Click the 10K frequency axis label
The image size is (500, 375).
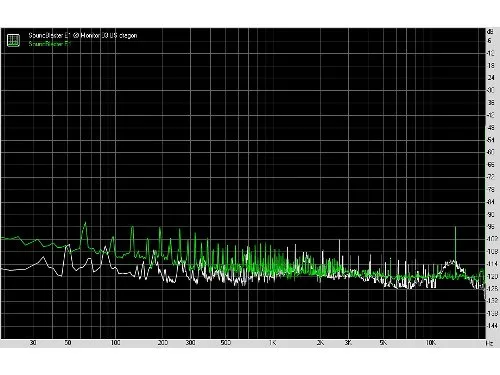click(431, 343)
